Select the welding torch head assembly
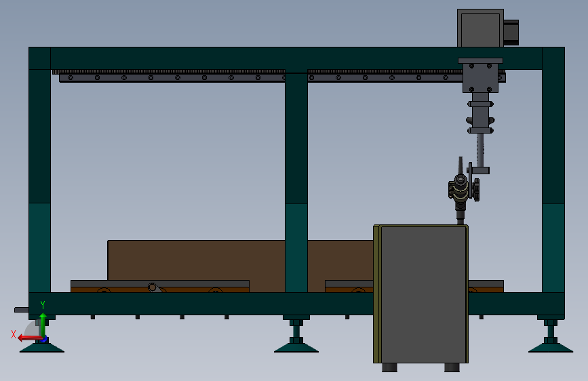Viewport: 588px width, 381px height. (x=462, y=190)
